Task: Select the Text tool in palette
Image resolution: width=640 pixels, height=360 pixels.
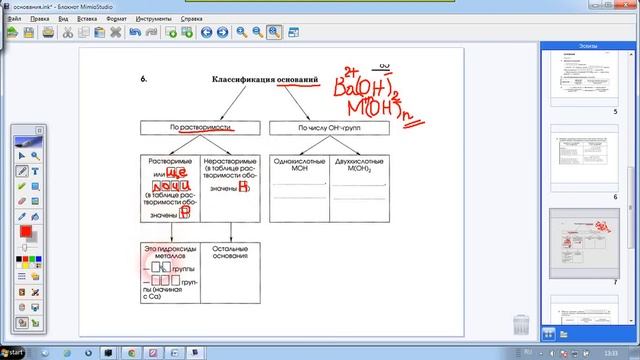Action: [x=35, y=171]
